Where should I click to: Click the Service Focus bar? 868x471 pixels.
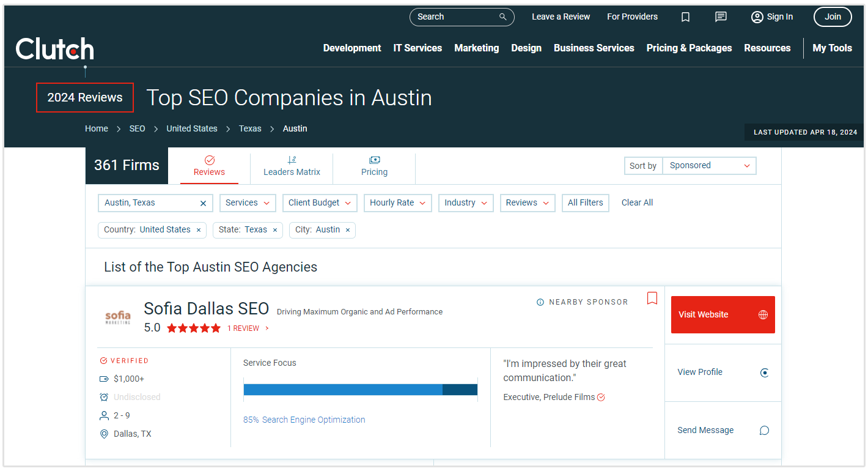(x=360, y=390)
